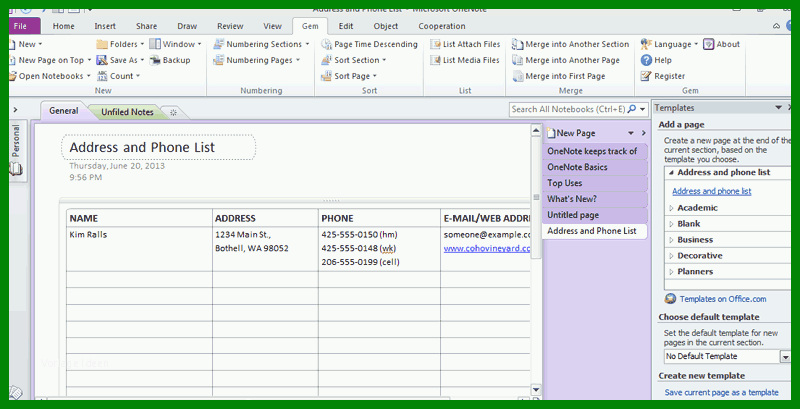Expand the notebook navigation bar chevron
Image resolution: width=800 pixels, height=409 pixels.
[x=15, y=109]
